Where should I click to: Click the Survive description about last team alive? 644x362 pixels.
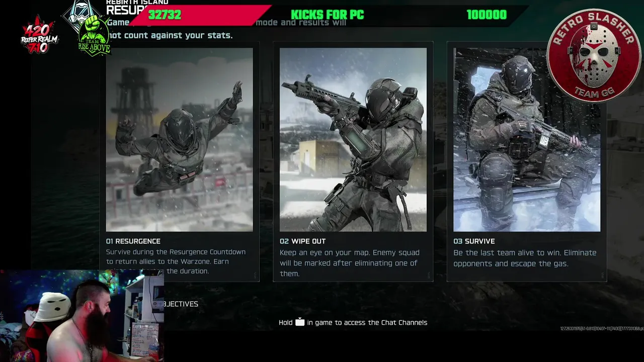point(525,258)
